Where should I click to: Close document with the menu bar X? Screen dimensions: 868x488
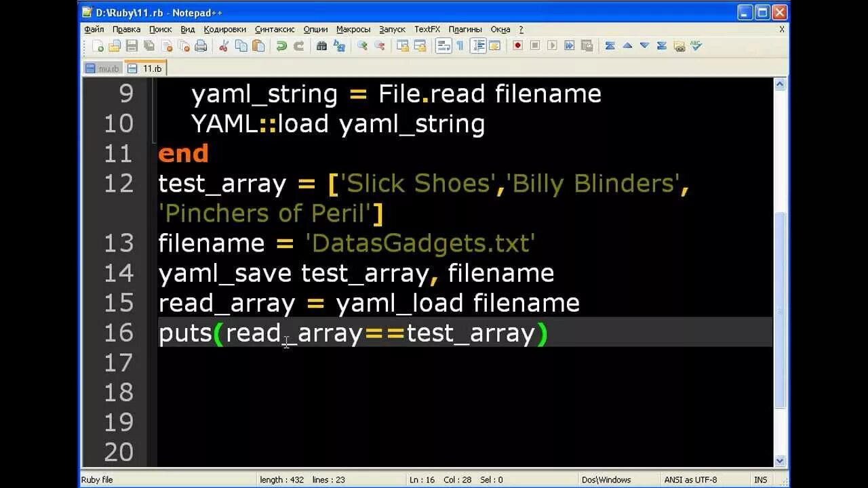(x=781, y=30)
